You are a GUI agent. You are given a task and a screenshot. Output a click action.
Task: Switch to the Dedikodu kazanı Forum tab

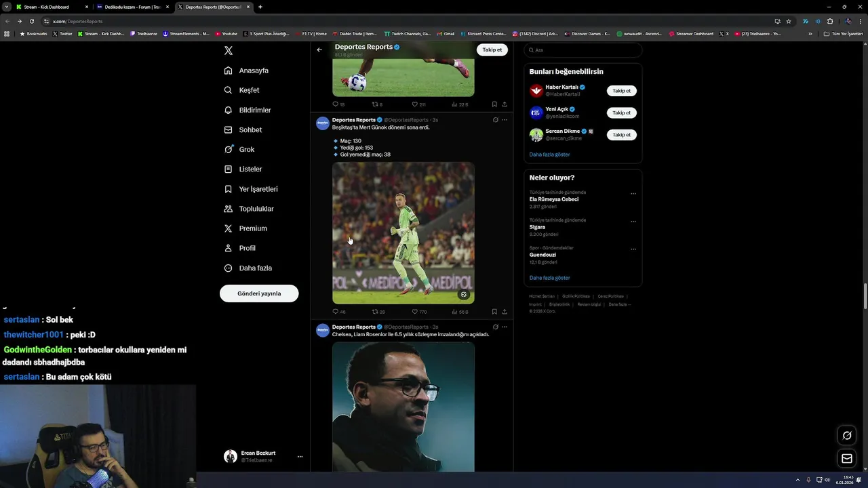[132, 7]
